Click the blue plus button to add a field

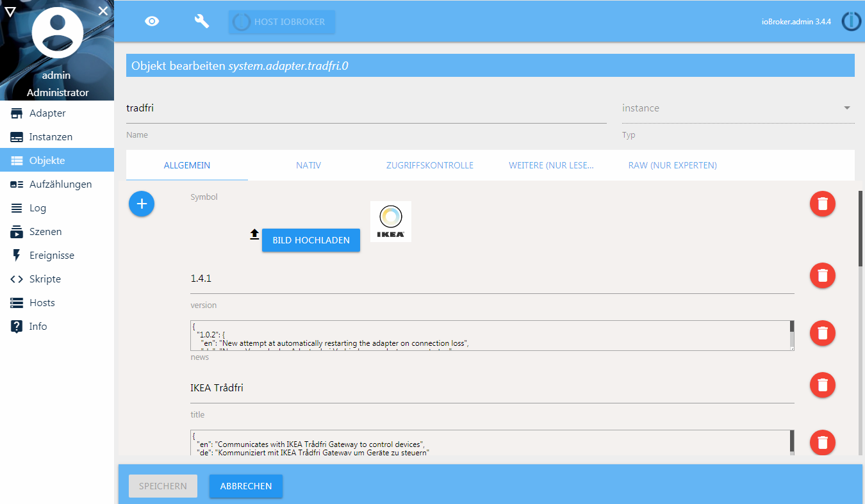click(141, 204)
